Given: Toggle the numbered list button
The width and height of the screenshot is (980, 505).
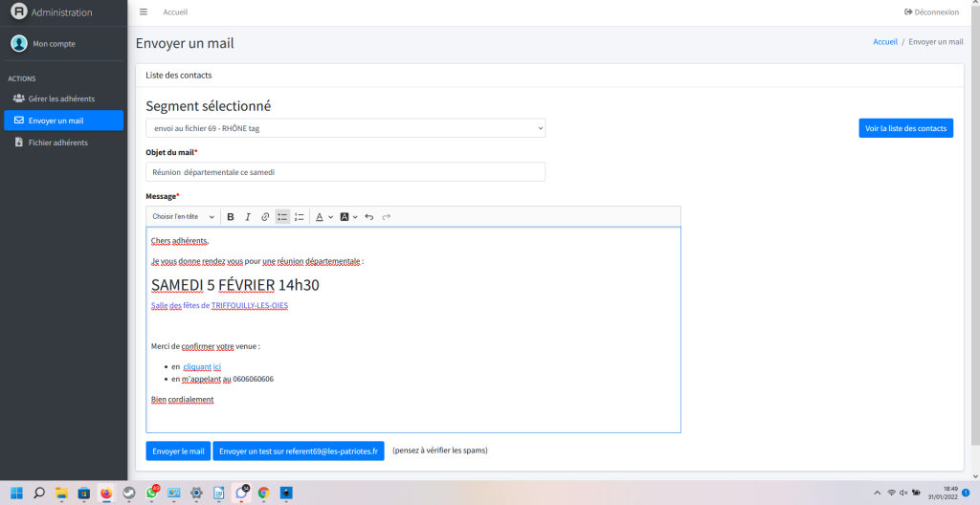Looking at the screenshot, I should point(300,217).
